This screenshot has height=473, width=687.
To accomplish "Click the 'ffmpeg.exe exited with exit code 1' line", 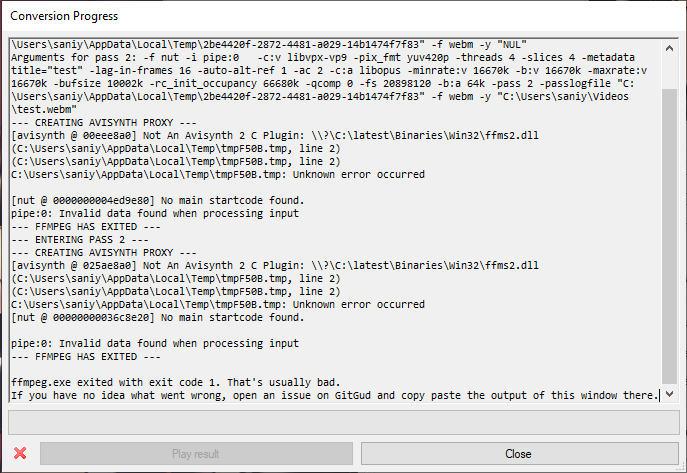I will coord(176,382).
